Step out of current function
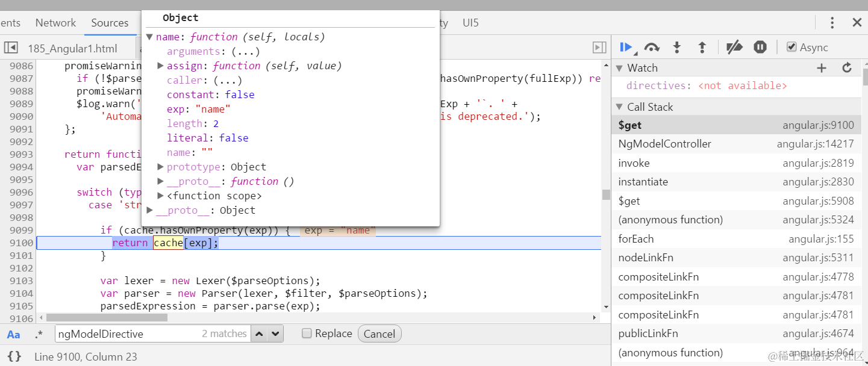Image resolution: width=868 pixels, height=366 pixels. tap(702, 47)
